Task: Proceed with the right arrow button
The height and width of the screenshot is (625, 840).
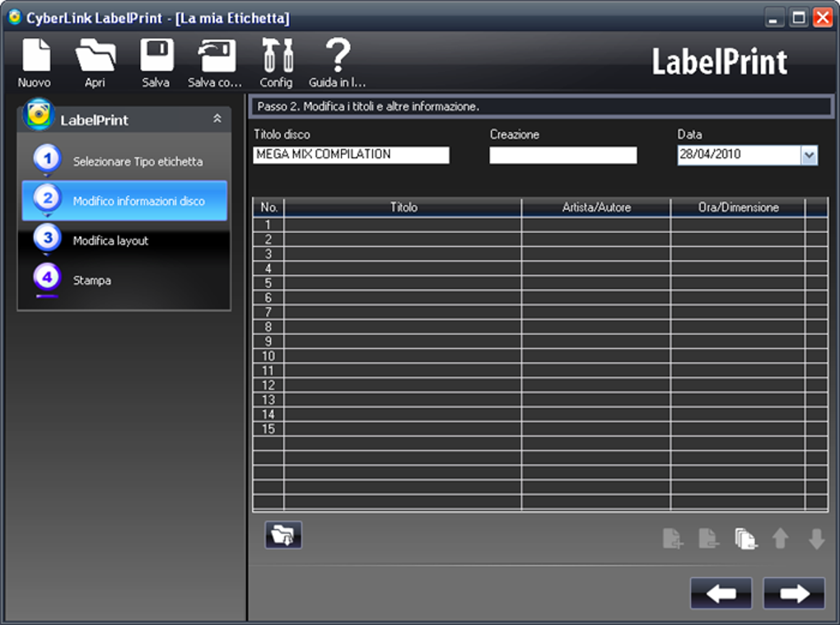Action: 795,594
